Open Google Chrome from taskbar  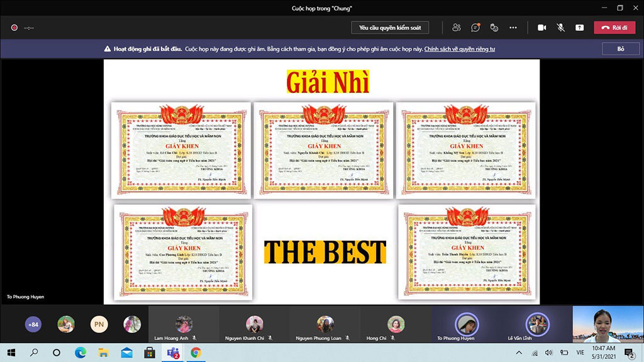(196, 353)
